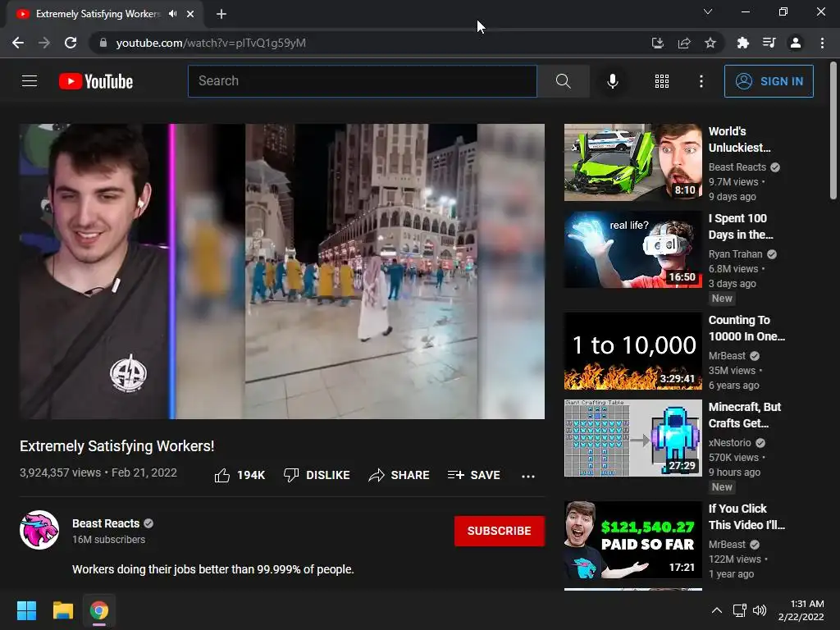Open YouTube settings three-dot menu

[701, 81]
